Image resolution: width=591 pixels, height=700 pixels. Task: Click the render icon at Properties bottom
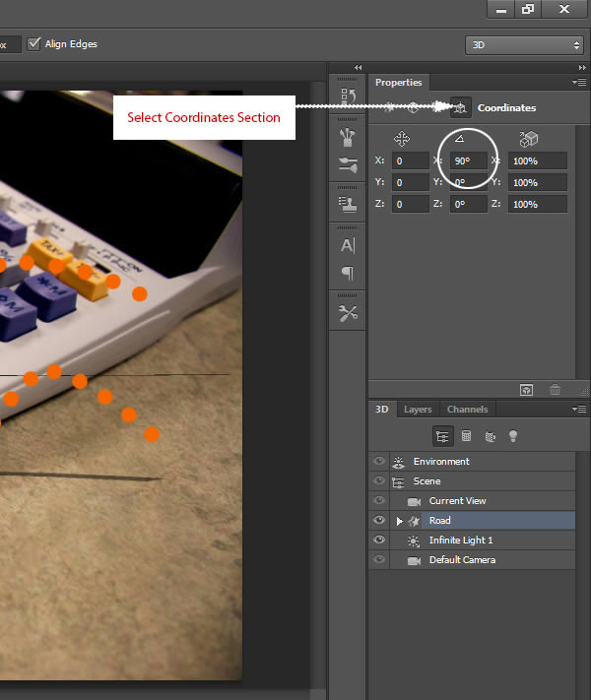526,390
